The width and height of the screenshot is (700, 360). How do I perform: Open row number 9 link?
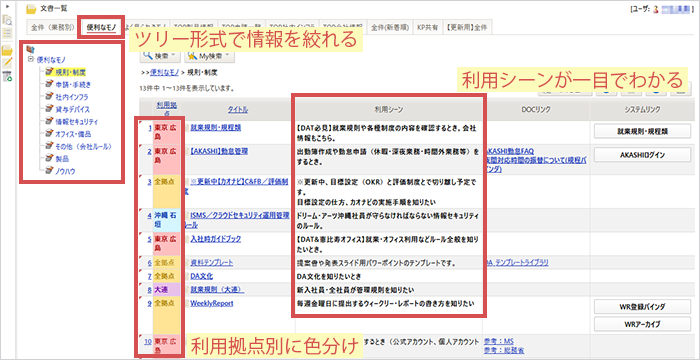click(150, 303)
